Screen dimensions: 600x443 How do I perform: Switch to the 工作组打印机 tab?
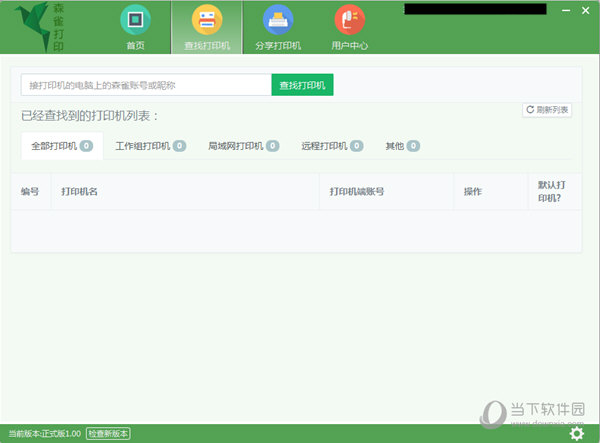(x=150, y=146)
